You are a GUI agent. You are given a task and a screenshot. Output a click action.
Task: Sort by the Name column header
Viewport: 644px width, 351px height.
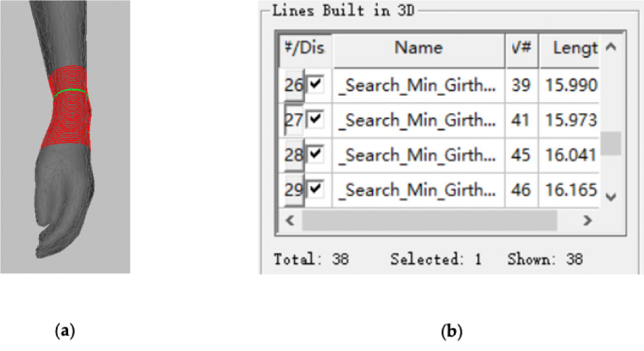419,48
